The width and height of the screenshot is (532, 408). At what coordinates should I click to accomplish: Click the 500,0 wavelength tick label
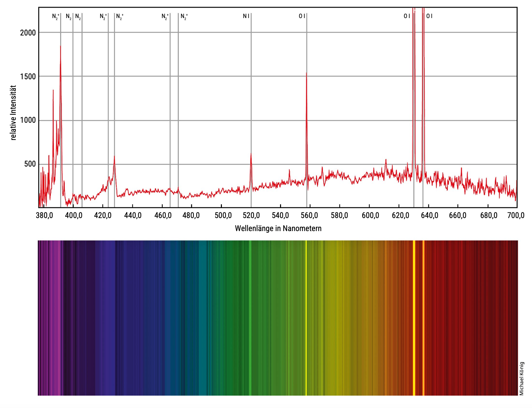coord(223,215)
